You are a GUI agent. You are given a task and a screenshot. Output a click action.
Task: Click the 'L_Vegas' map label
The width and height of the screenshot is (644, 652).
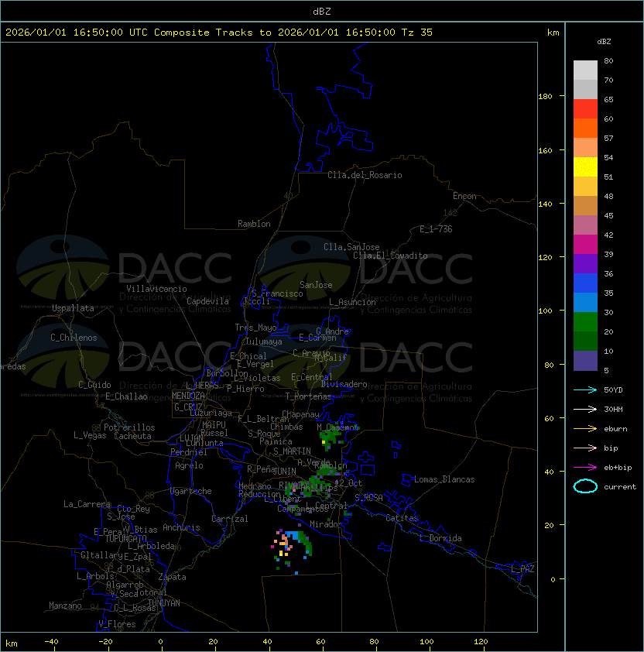90,435
